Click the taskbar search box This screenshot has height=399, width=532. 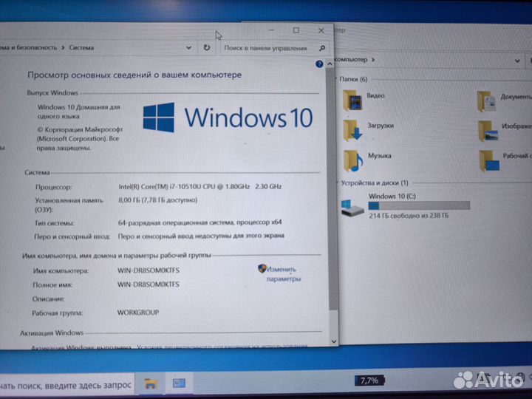click(66, 385)
